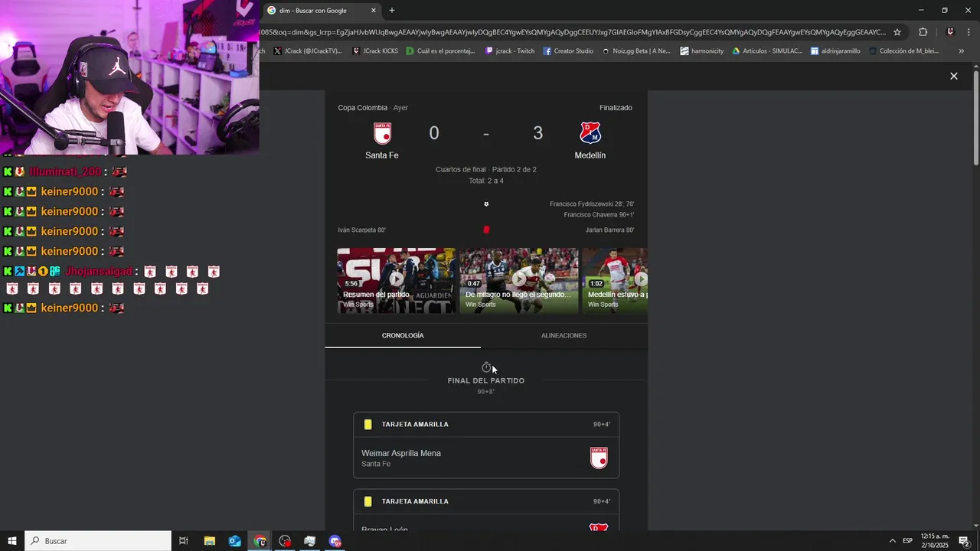Close the 'dim - Buscar con Google' tab

coord(374,11)
